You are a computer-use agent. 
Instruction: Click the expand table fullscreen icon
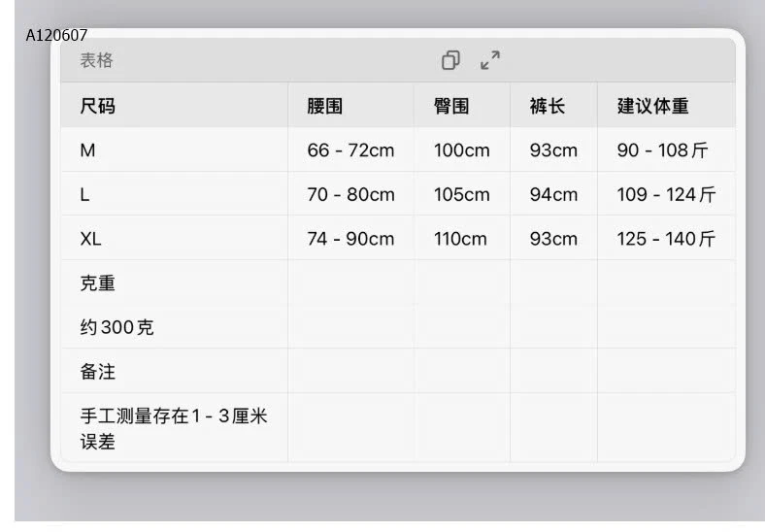tap(490, 60)
